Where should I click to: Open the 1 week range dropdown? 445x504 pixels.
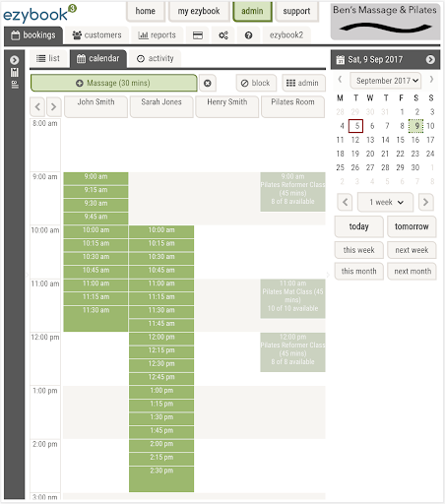pos(386,202)
